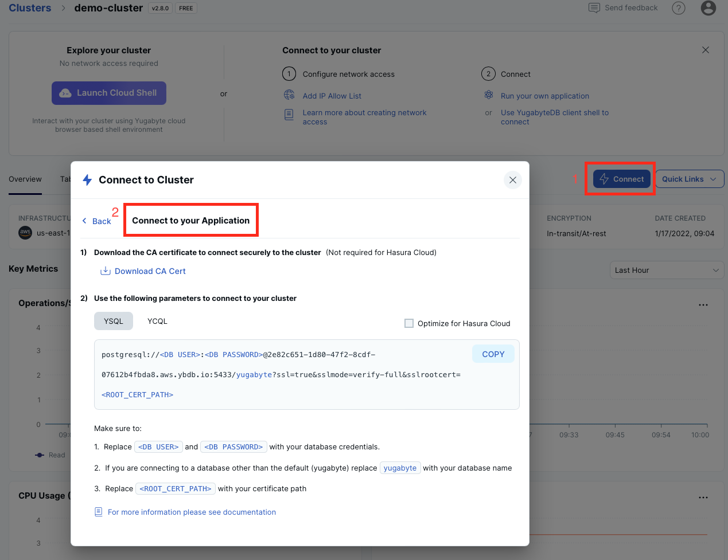The width and height of the screenshot is (728, 560).
Task: Click the cloud icon in Launch Cloud Shell
Action: coord(65,93)
